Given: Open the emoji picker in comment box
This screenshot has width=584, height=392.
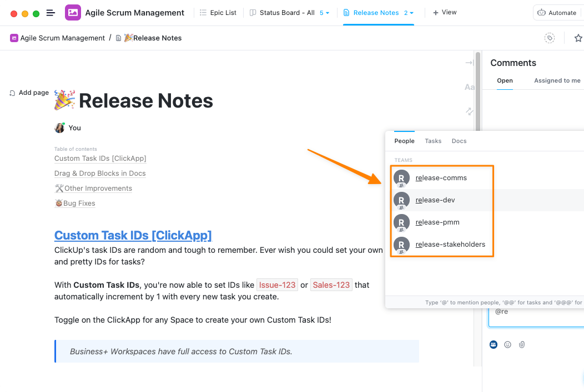Looking at the screenshot, I should 507,344.
